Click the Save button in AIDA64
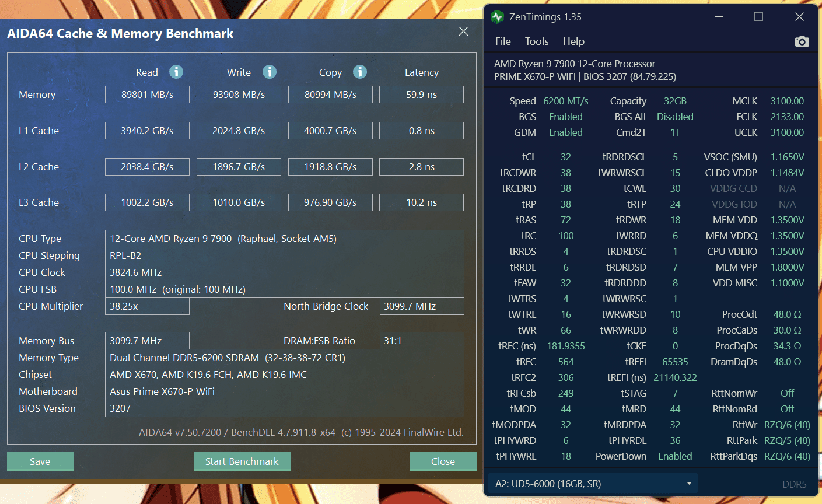This screenshot has height=504, width=822. pyautogui.click(x=40, y=461)
